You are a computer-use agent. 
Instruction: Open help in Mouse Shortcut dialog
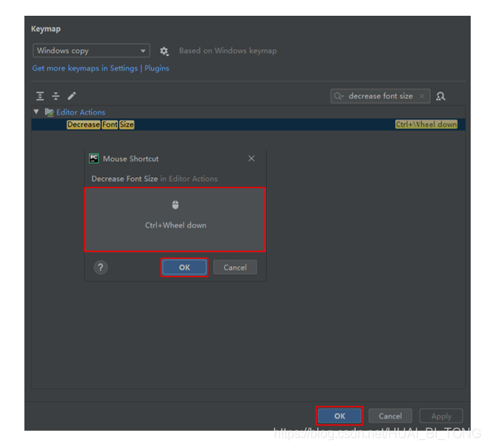pos(101,268)
